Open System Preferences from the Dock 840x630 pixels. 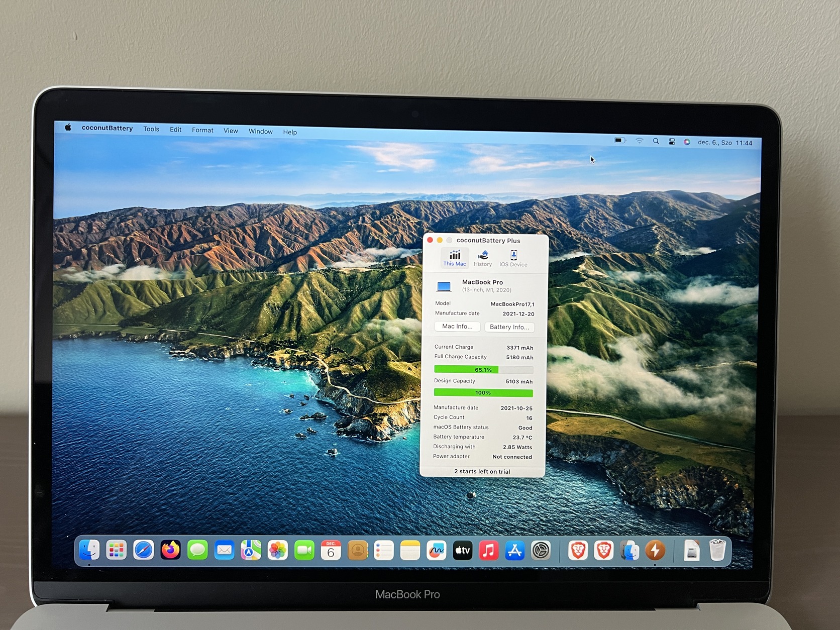541,551
